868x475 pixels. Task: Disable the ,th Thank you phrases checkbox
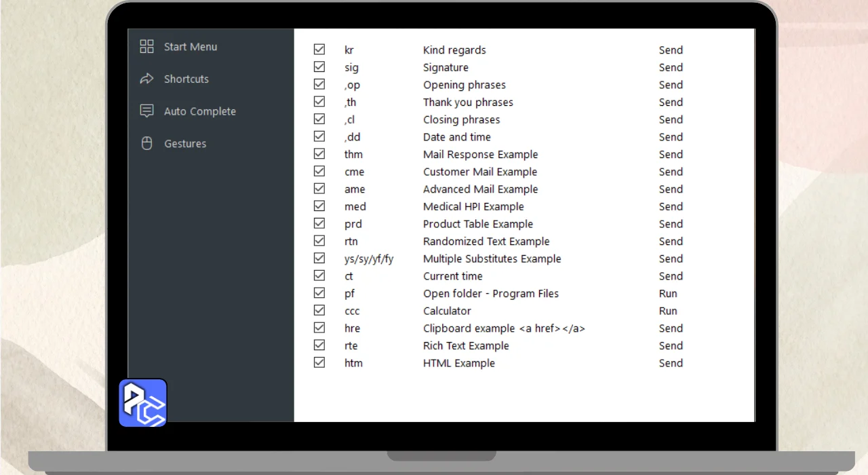319,102
